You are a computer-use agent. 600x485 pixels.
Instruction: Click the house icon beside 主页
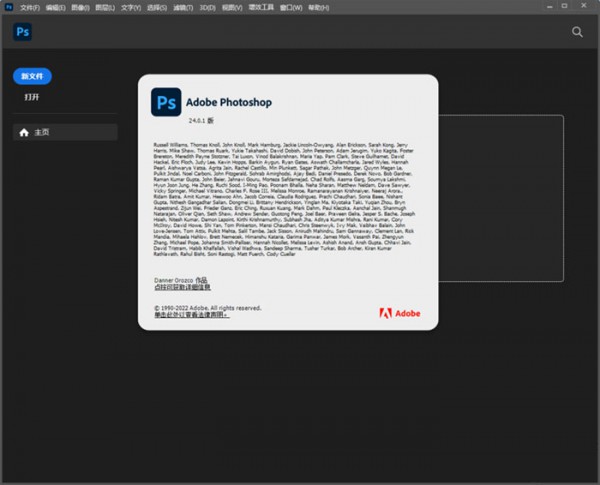24,132
